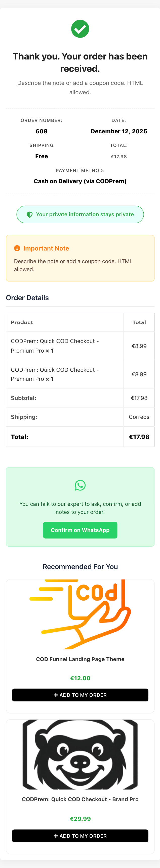Click the order number 608
The height and width of the screenshot is (868, 160).
coord(41,131)
